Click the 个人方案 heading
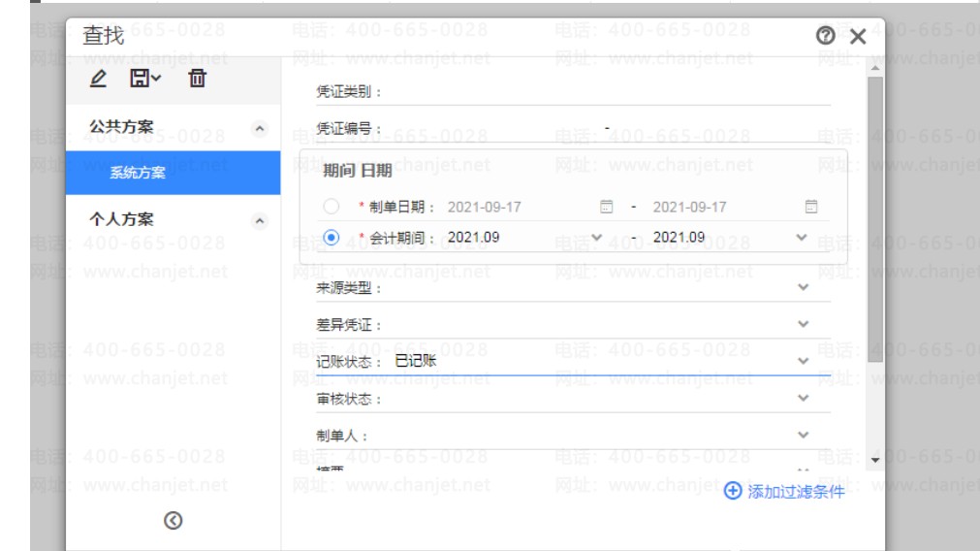980x551 pixels. pyautogui.click(x=121, y=219)
